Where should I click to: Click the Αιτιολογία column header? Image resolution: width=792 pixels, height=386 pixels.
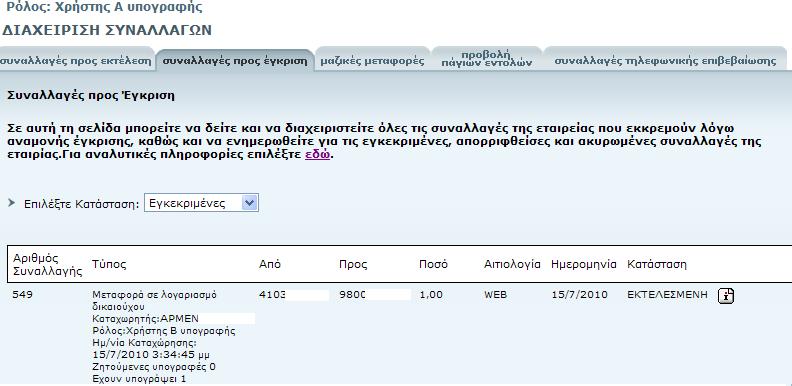coord(512,264)
